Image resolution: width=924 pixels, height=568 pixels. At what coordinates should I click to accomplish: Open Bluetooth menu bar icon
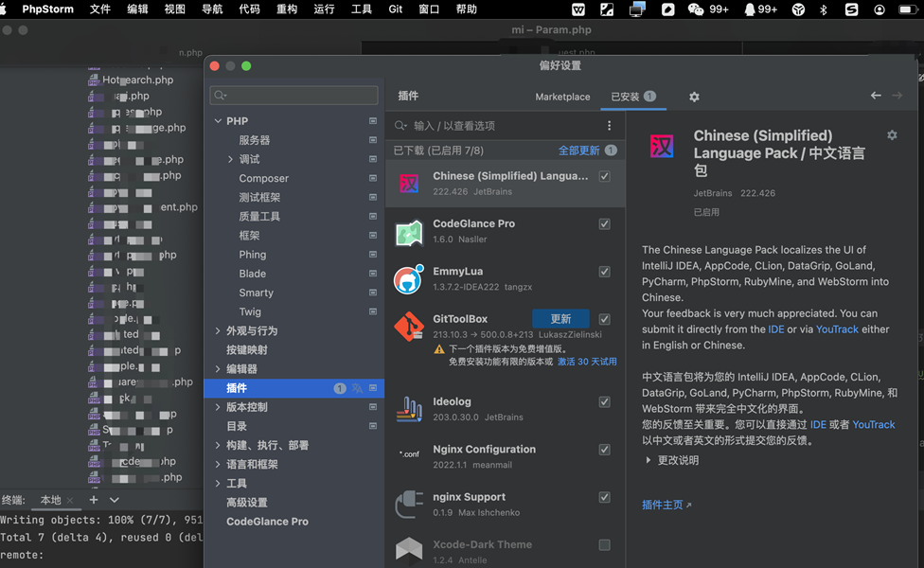pyautogui.click(x=824, y=9)
